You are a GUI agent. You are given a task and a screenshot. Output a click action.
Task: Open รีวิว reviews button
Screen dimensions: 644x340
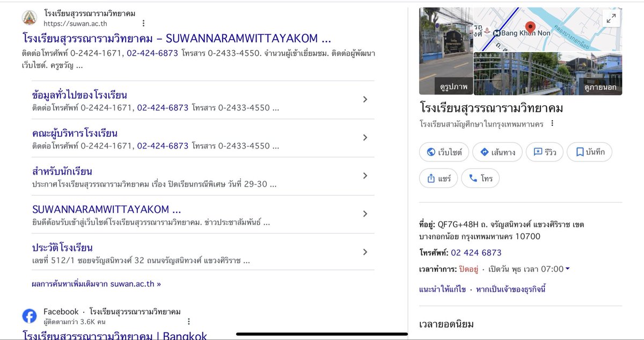pyautogui.click(x=544, y=152)
